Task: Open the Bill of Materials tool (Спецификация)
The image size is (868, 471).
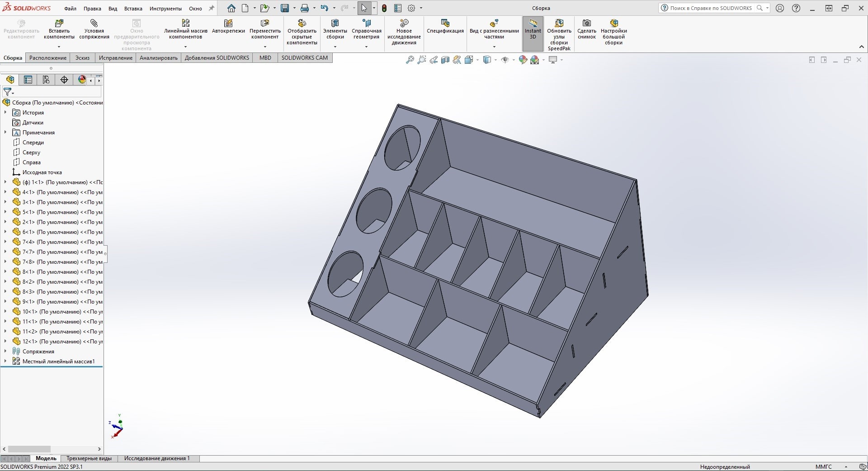Action: (x=445, y=24)
